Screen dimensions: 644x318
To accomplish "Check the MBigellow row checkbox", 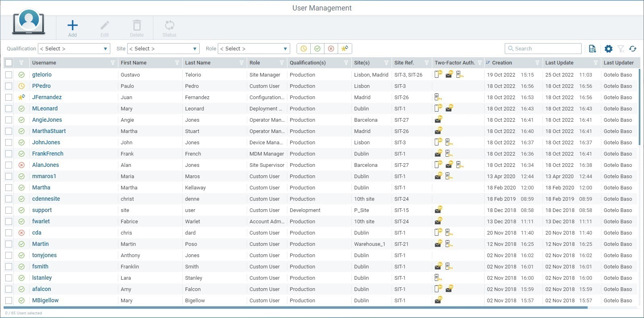I will (9, 300).
